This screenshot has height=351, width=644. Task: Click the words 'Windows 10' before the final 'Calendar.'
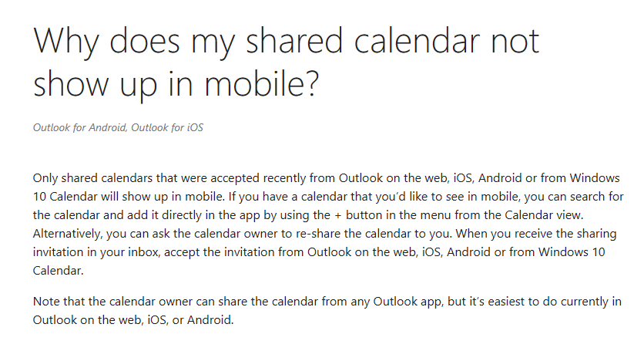572,251
